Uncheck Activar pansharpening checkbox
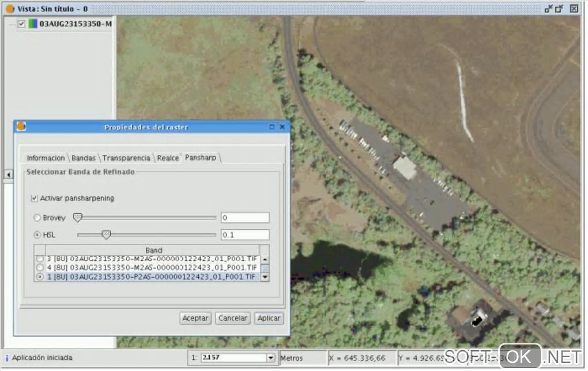 pos(35,198)
